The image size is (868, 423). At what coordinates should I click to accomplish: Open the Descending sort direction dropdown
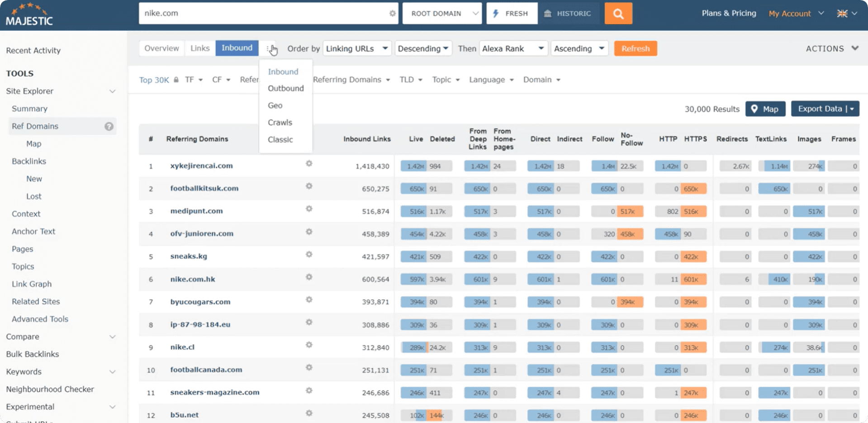coord(423,48)
